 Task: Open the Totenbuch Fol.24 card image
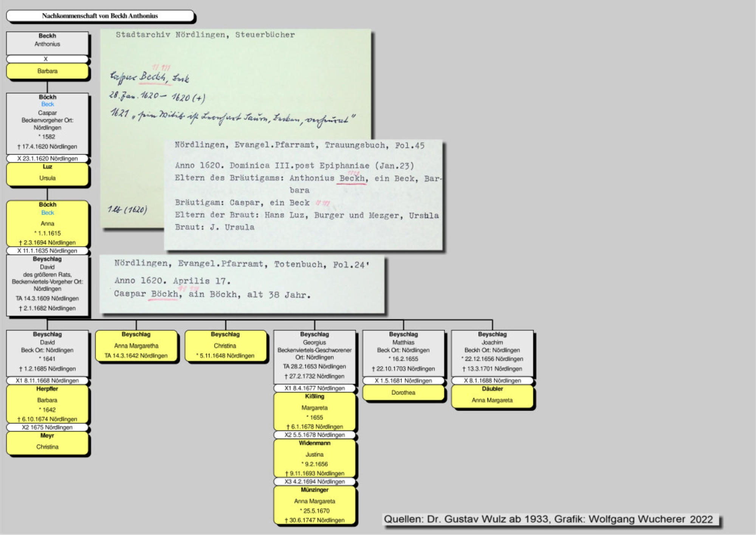tap(242, 284)
